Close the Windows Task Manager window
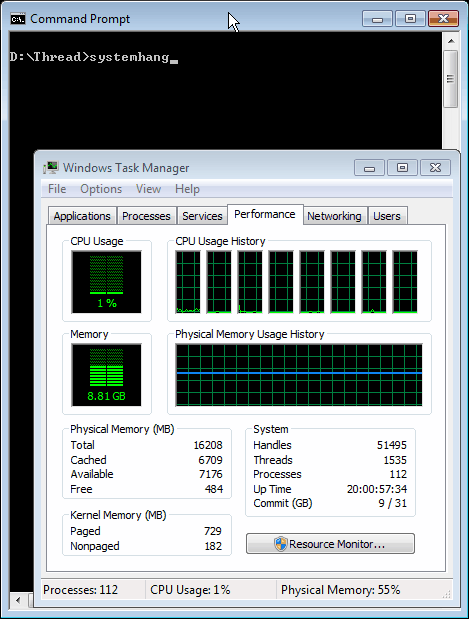 [x=435, y=168]
